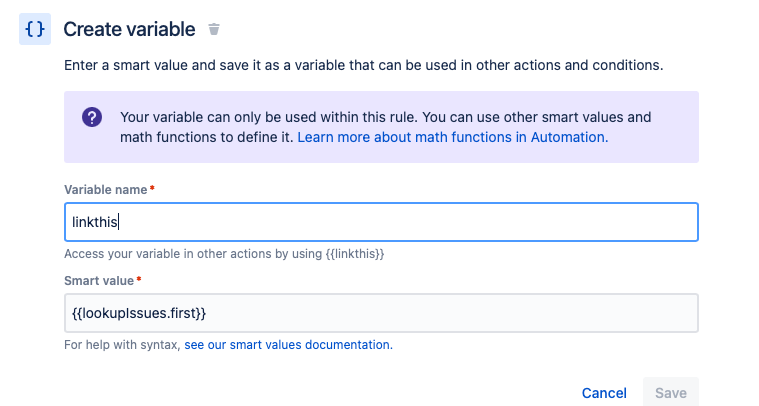
Task: Click the curly braces variable icon
Action: point(34,30)
